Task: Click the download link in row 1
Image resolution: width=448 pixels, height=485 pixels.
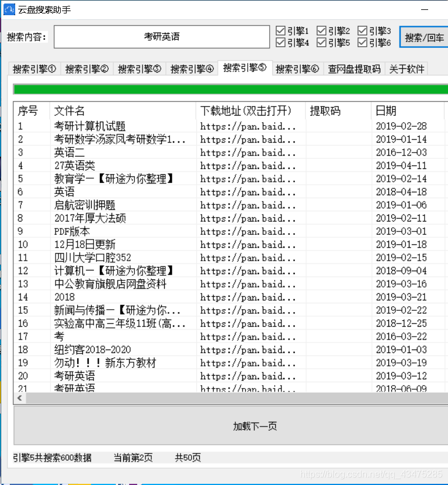Action: click(x=248, y=126)
